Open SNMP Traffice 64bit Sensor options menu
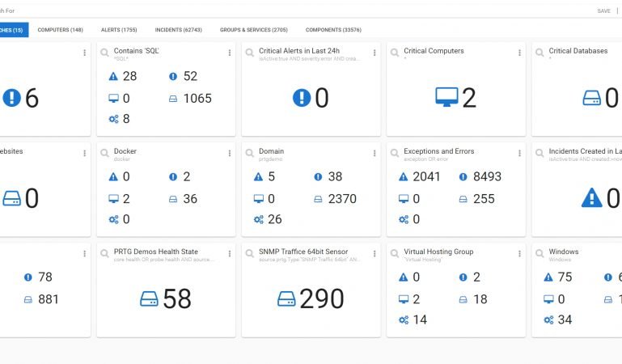Image resolution: width=622 pixels, height=364 pixels. click(x=374, y=254)
